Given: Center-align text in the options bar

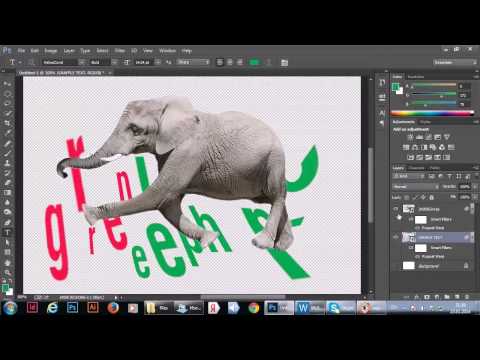Looking at the screenshot, I should coord(230,62).
